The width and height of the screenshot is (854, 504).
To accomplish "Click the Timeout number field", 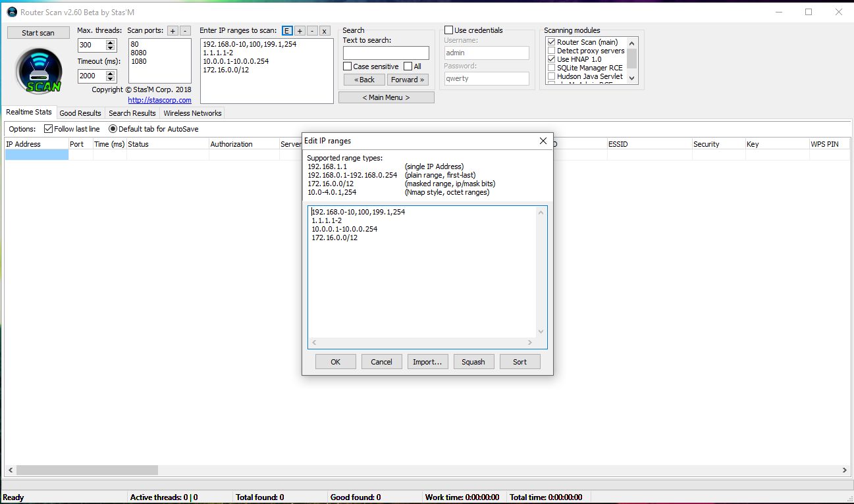I will 91,76.
